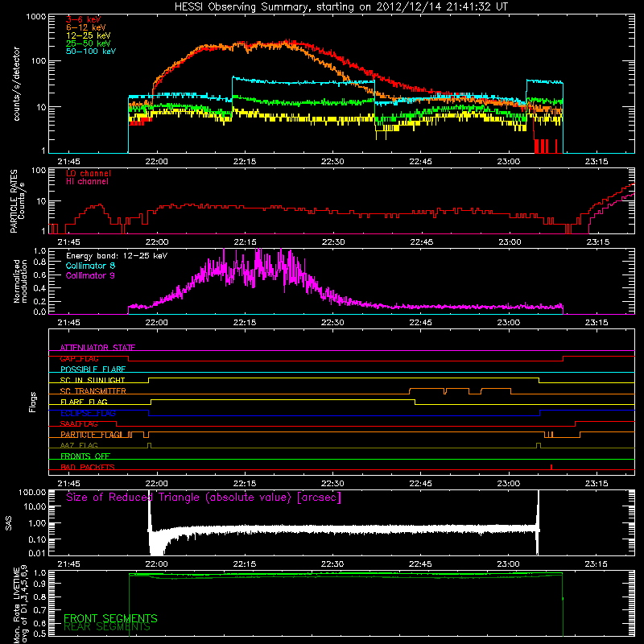This screenshot has height=644, width=644.
Task: Select the 3-6 keV legend label
Action: click(x=84, y=19)
